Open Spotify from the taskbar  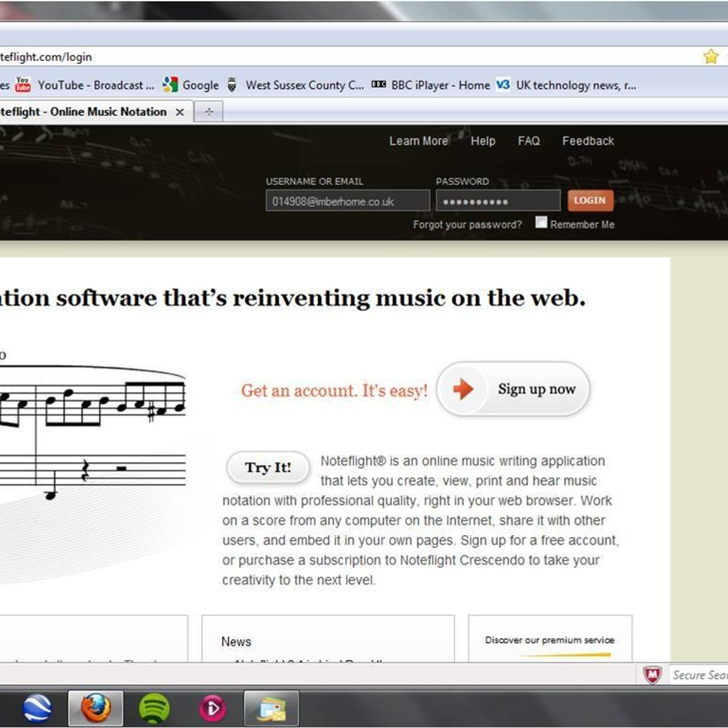(x=154, y=708)
